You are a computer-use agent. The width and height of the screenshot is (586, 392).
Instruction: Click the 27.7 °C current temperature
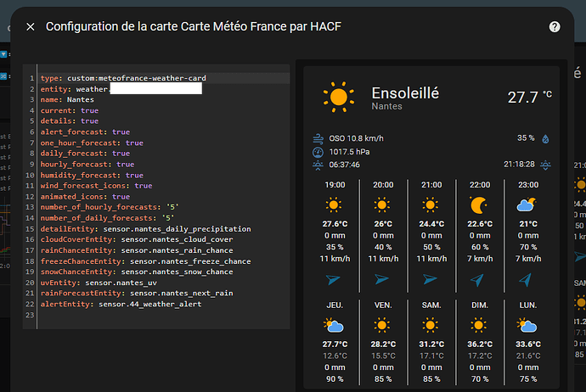click(530, 97)
